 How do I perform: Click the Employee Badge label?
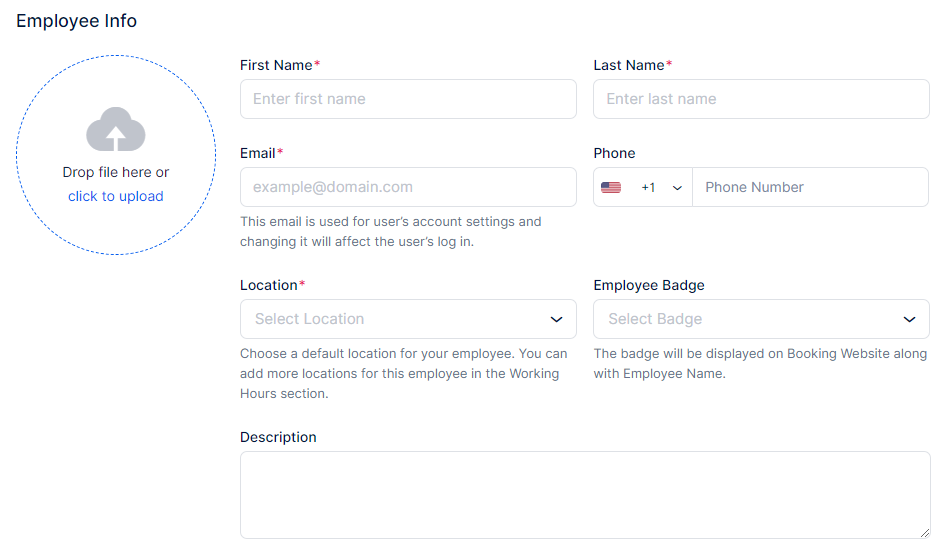click(x=649, y=285)
